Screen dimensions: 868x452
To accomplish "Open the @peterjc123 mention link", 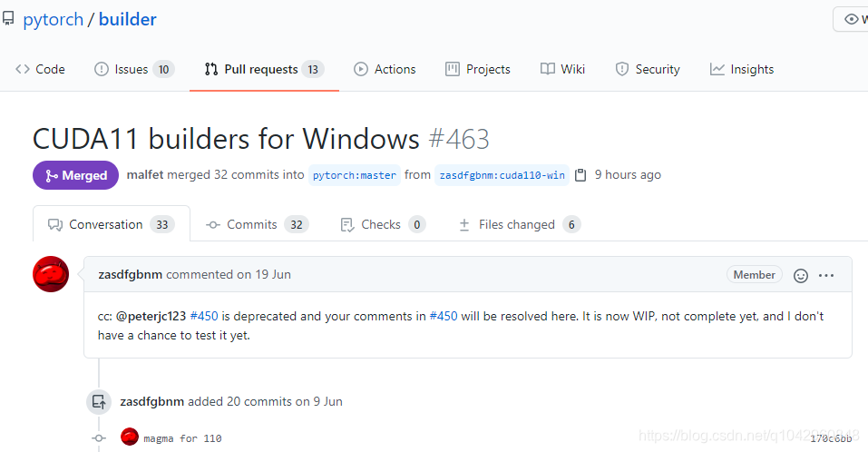I will point(151,316).
